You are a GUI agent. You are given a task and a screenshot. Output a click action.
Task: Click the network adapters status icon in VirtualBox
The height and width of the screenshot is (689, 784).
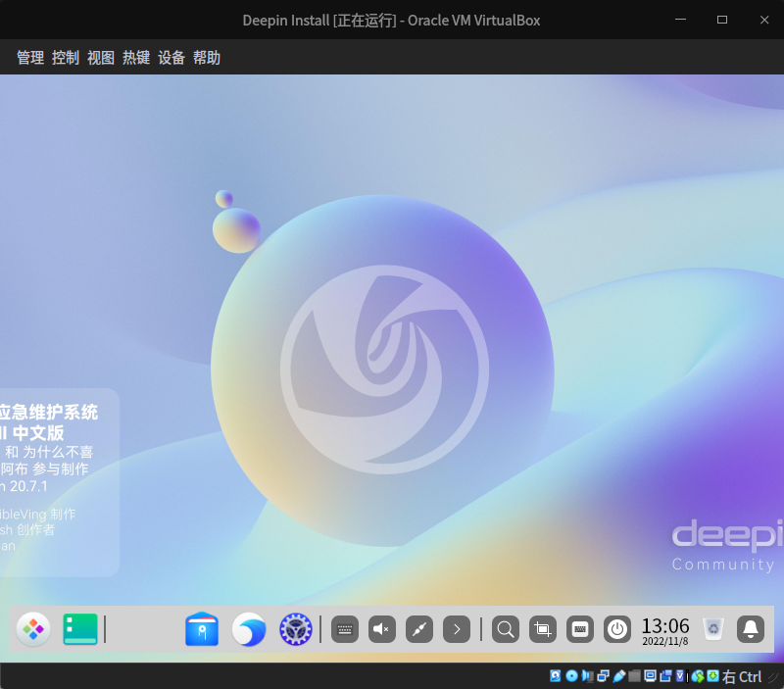[603, 676]
